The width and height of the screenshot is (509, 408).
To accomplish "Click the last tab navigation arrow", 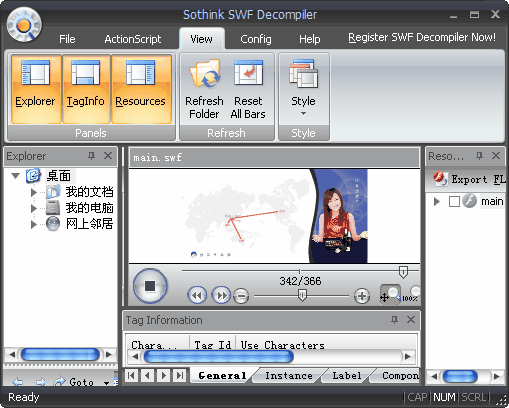I will pyautogui.click(x=180, y=376).
